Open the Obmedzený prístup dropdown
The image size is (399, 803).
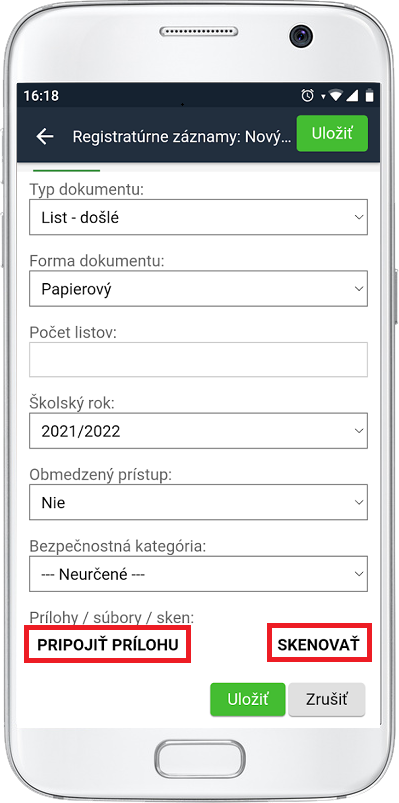198,502
